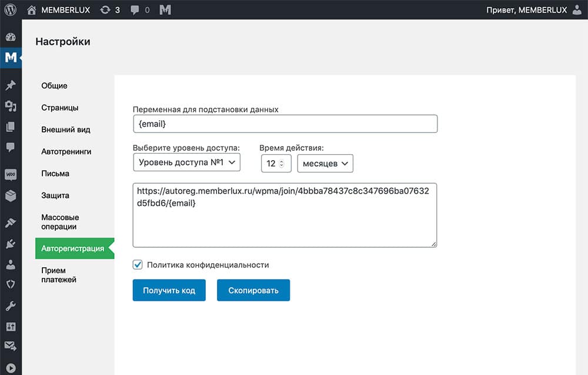This screenshot has width=588, height=375.
Task: Open Users icon in the sidebar
Action: tap(11, 264)
